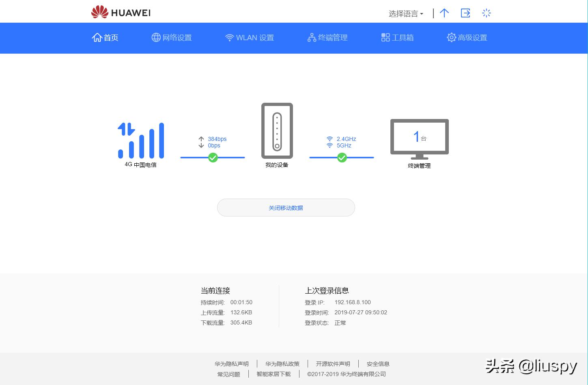588x385 pixels.
Task: Click the WLAN signal icon in navigation
Action: coord(229,37)
